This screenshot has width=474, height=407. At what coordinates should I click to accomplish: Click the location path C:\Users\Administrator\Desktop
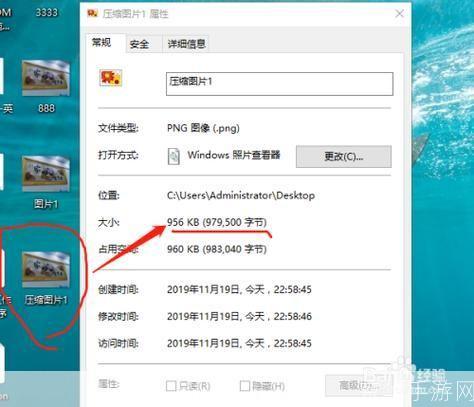241,195
